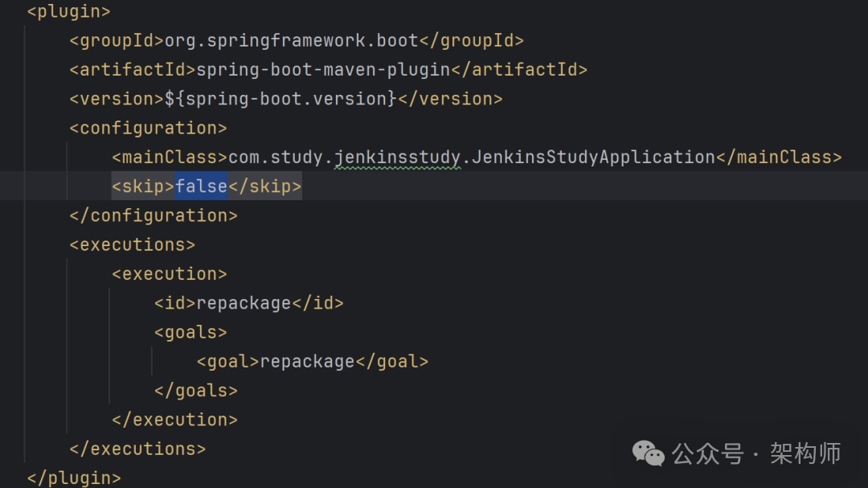Screen dimensions: 868x488
Task: Click the underlined 'jenkinsstudy' typo word
Action: click(x=397, y=158)
